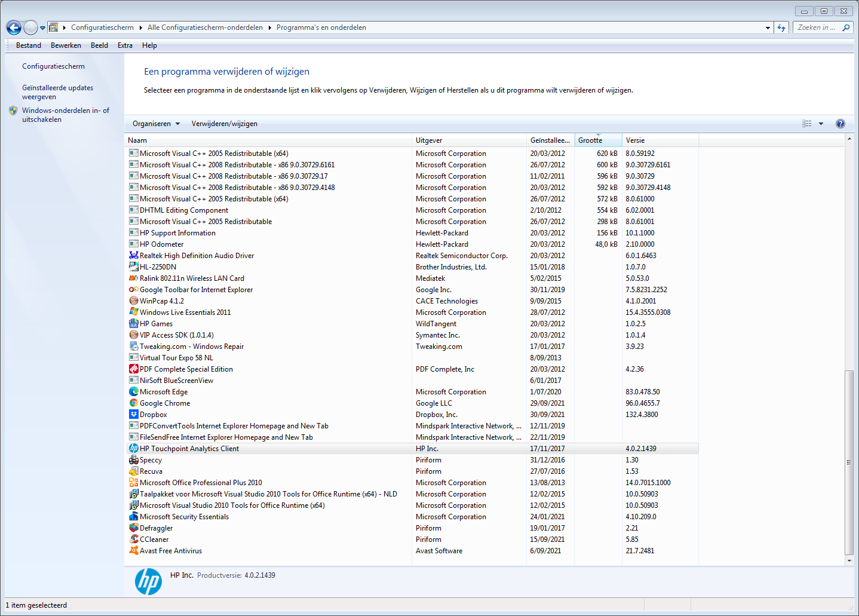Select the HL-2250DN entry
859x616 pixels.
coord(413,267)
